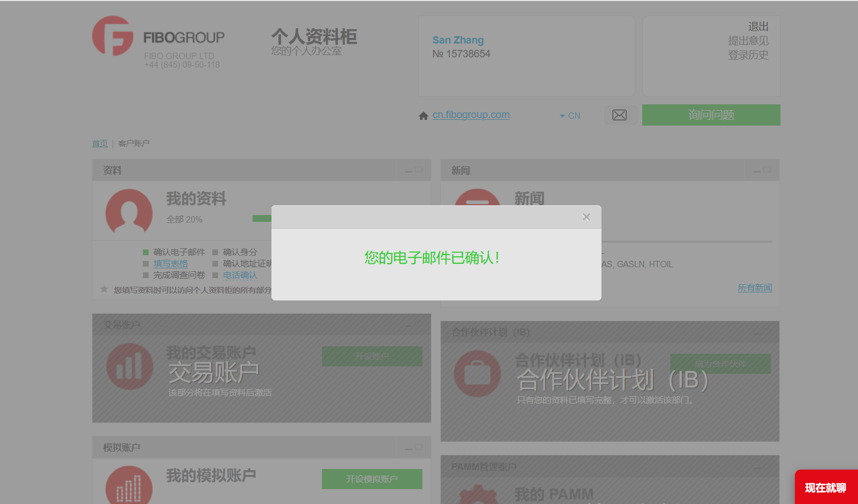
Task: Open 登录历史 login history
Action: [x=748, y=55]
